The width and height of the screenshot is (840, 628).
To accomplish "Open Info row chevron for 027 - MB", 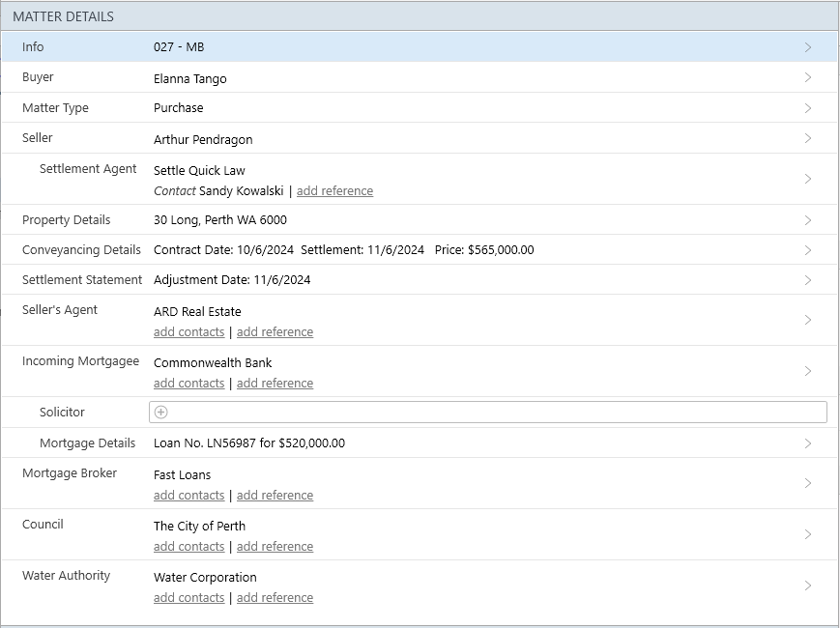I will point(807,47).
